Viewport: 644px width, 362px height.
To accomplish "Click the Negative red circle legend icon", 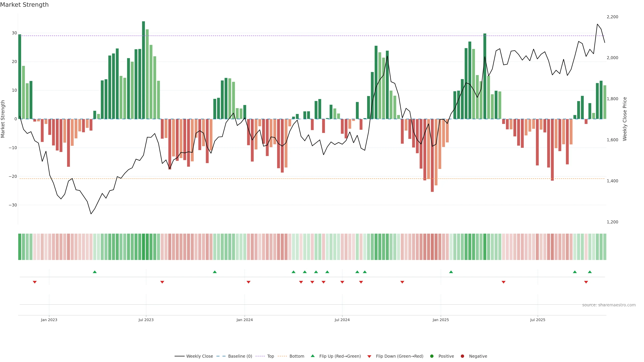I will [462, 356].
